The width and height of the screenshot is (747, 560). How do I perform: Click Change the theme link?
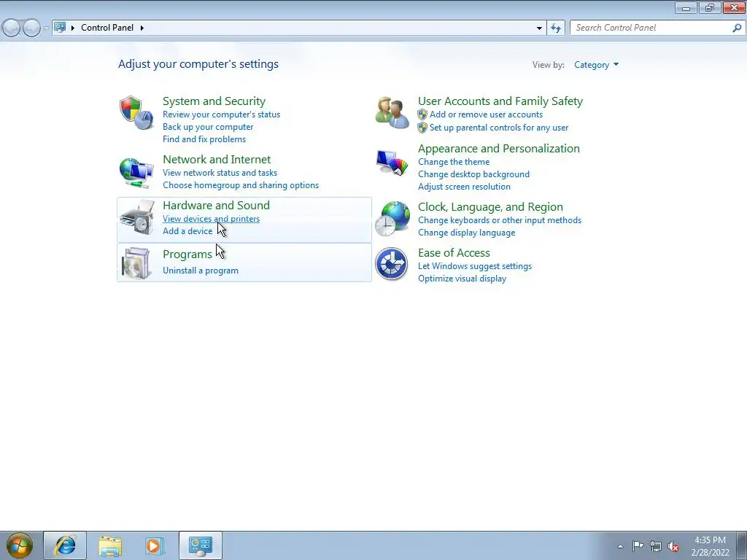(454, 162)
